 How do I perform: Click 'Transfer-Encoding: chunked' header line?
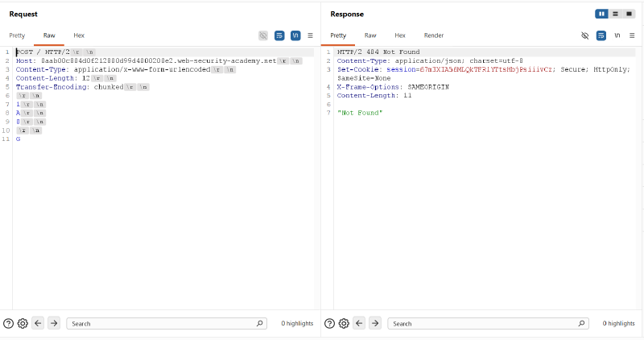69,87
